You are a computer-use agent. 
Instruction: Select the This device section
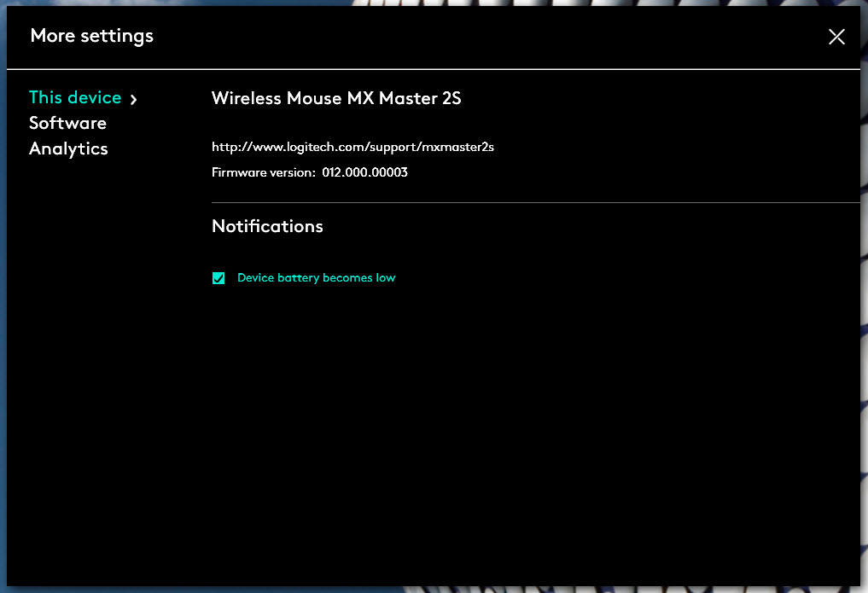75,98
